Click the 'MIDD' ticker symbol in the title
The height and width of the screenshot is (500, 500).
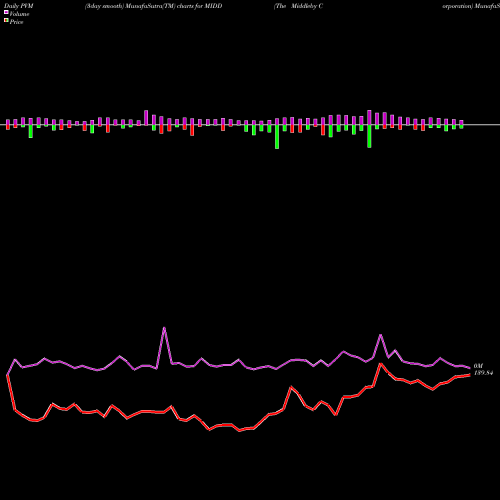tap(212, 6)
